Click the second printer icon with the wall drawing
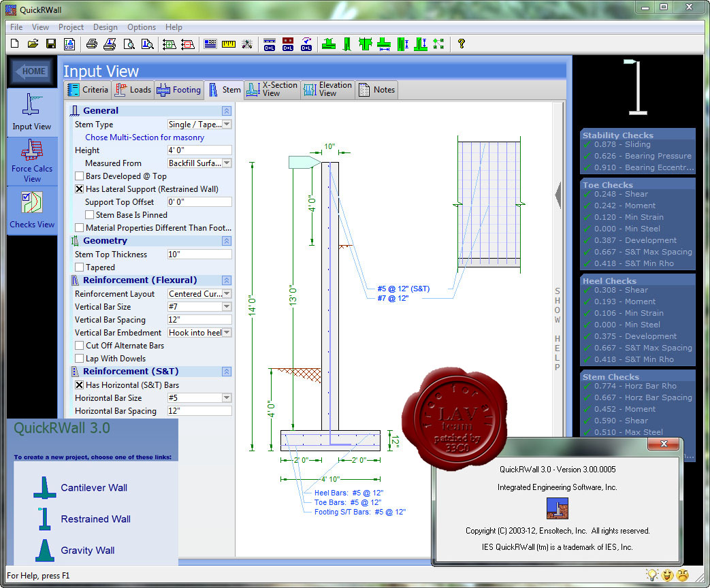The width and height of the screenshot is (710, 588). coord(110,44)
